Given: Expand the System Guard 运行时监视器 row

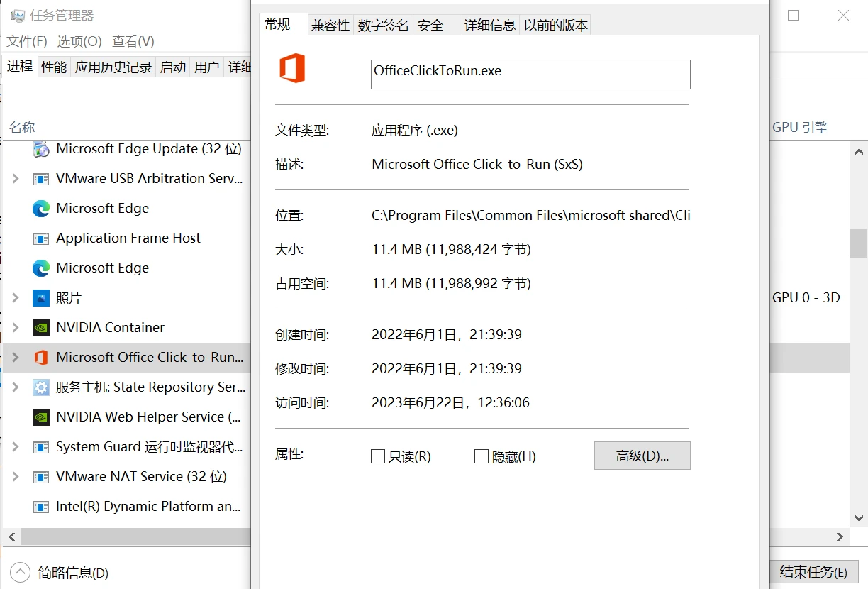Looking at the screenshot, I should 15,447.
